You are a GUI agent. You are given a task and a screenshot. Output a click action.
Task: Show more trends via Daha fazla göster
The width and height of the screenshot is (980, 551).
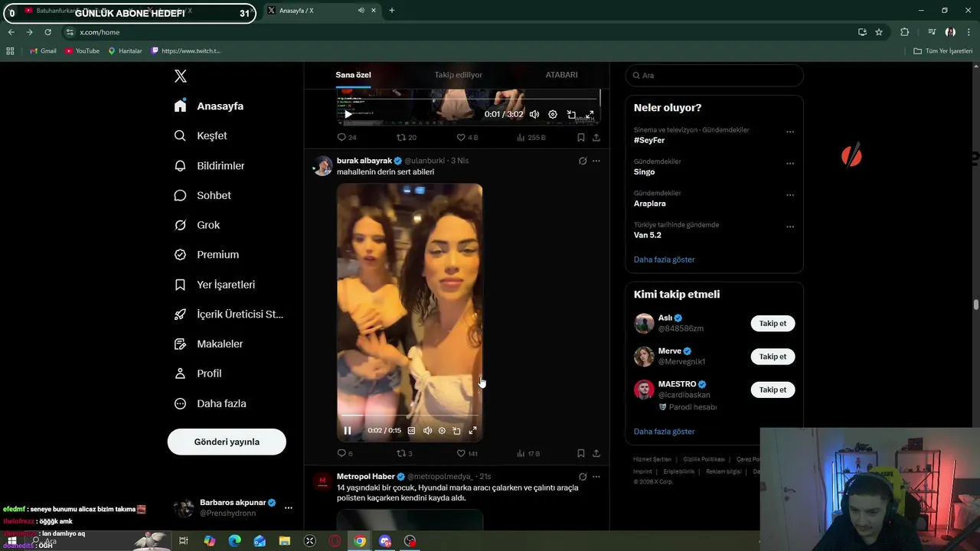tap(664, 259)
